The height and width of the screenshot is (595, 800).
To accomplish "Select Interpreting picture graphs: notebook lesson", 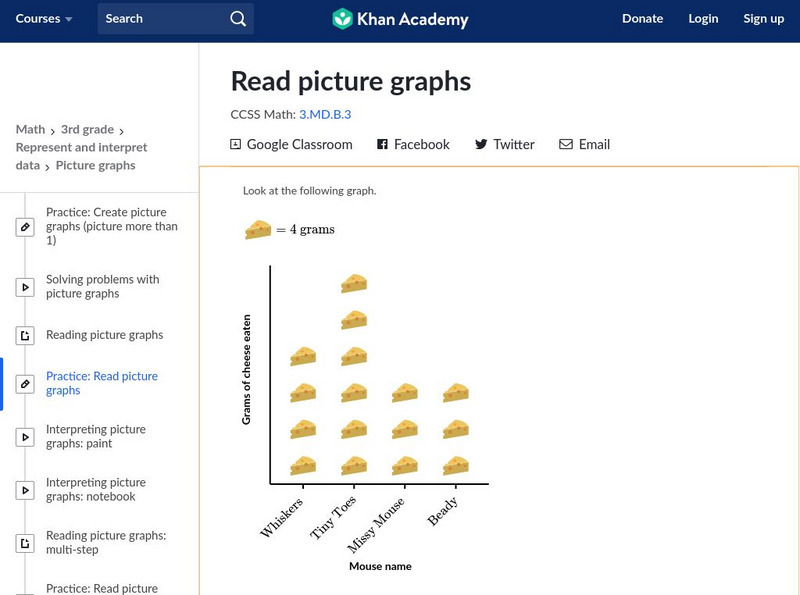I will coord(97,489).
